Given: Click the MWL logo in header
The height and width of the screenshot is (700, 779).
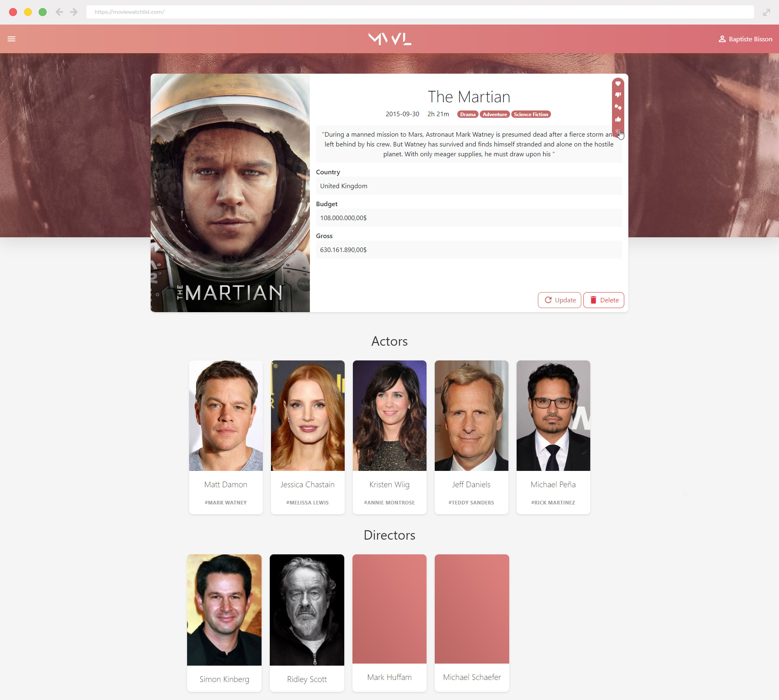Looking at the screenshot, I should coord(389,39).
